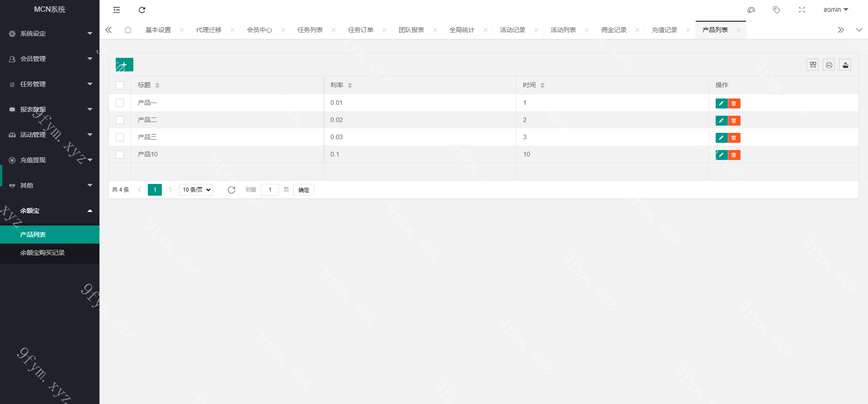Click the export table icon
Image resolution: width=868 pixels, height=404 pixels.
(845, 65)
